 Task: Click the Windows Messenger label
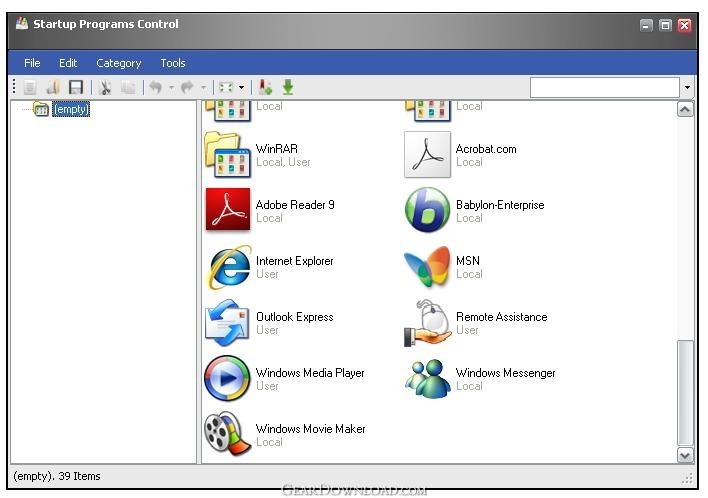pyautogui.click(x=505, y=373)
